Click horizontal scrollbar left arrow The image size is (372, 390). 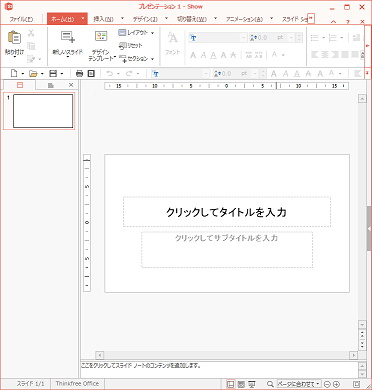100,355
